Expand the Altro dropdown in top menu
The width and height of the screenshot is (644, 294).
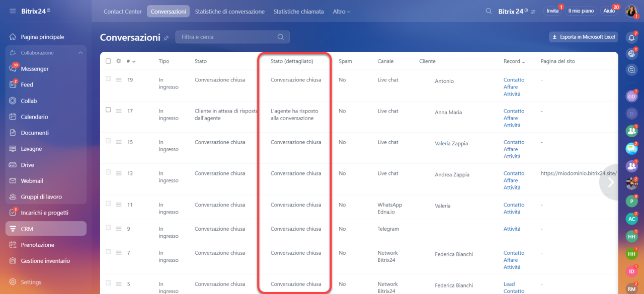coord(342,12)
